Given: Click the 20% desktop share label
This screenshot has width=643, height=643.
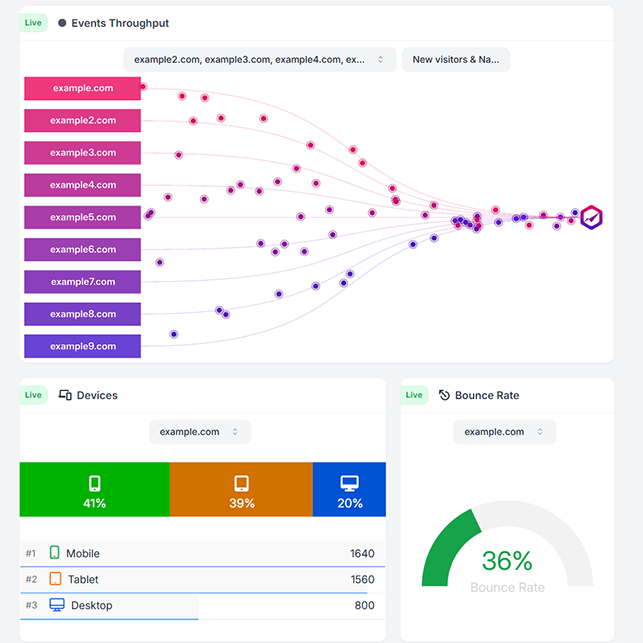Looking at the screenshot, I should coord(350,503).
